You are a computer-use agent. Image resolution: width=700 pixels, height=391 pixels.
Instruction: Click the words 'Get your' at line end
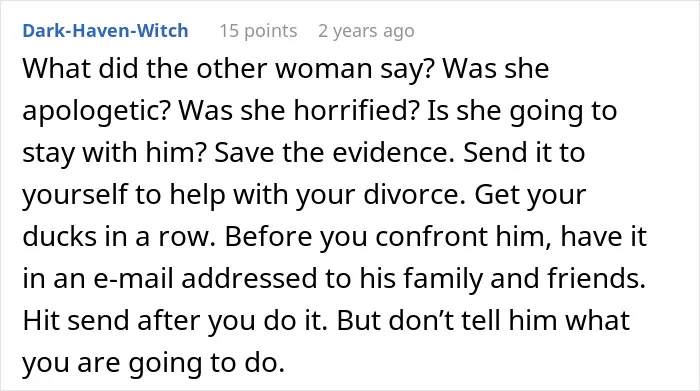tap(530, 196)
